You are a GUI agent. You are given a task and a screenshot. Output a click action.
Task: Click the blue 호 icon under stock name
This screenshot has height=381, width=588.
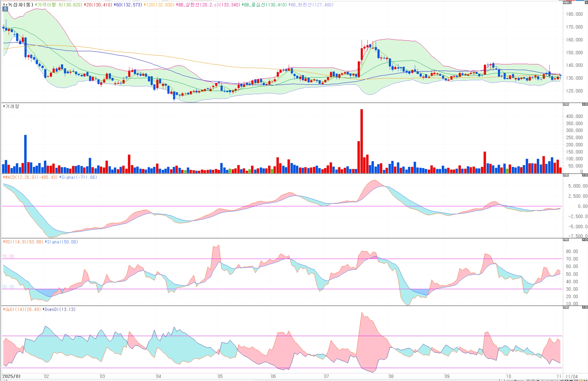coord(5,9)
